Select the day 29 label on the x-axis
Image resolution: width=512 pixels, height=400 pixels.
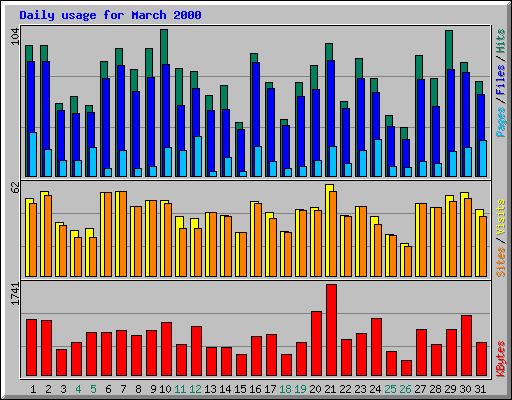click(450, 389)
